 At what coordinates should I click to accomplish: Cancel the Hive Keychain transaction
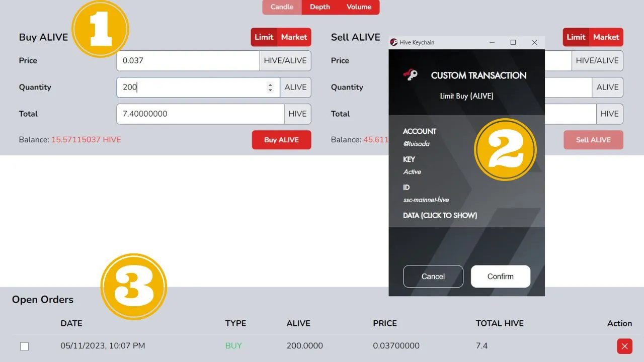click(x=433, y=277)
